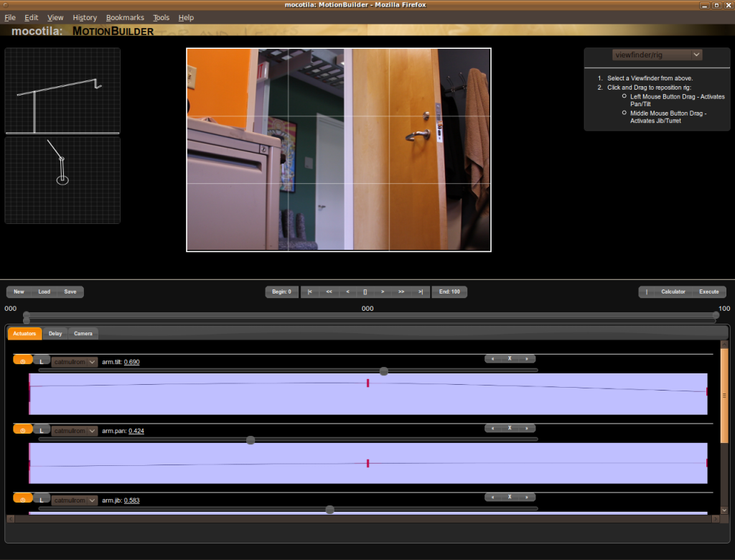Go to previous keyframe on arm.jib track
Viewport: 735px width, 560px height.
click(x=492, y=497)
